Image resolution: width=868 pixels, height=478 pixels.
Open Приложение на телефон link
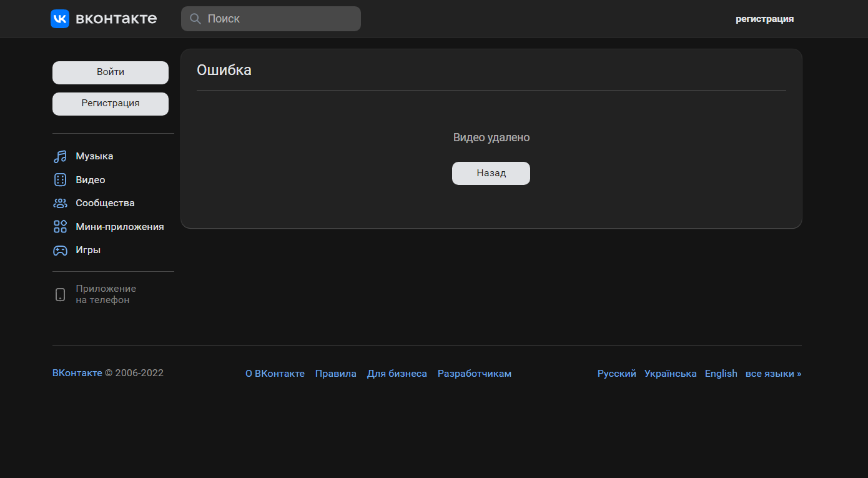click(106, 294)
